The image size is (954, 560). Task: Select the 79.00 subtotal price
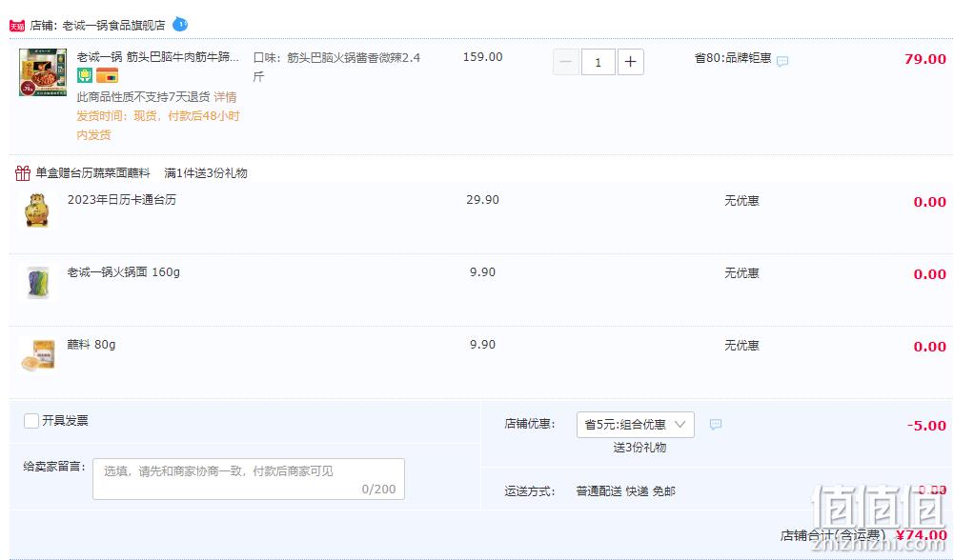[x=925, y=59]
